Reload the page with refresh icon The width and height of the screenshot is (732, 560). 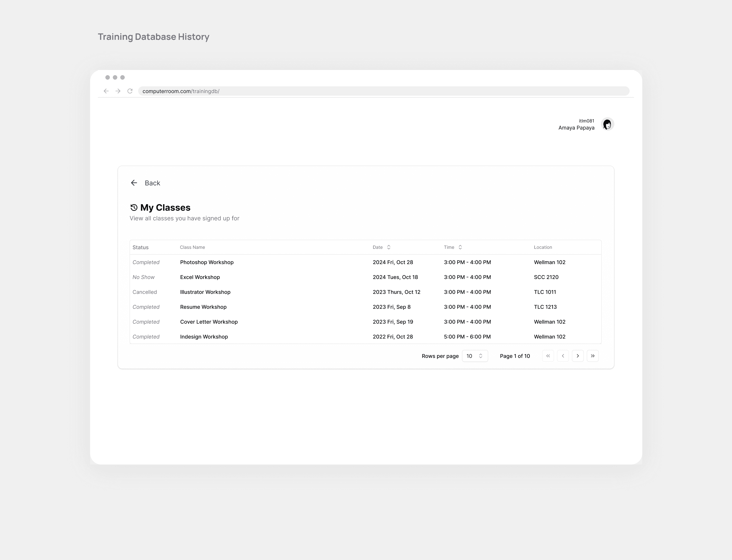point(130,91)
